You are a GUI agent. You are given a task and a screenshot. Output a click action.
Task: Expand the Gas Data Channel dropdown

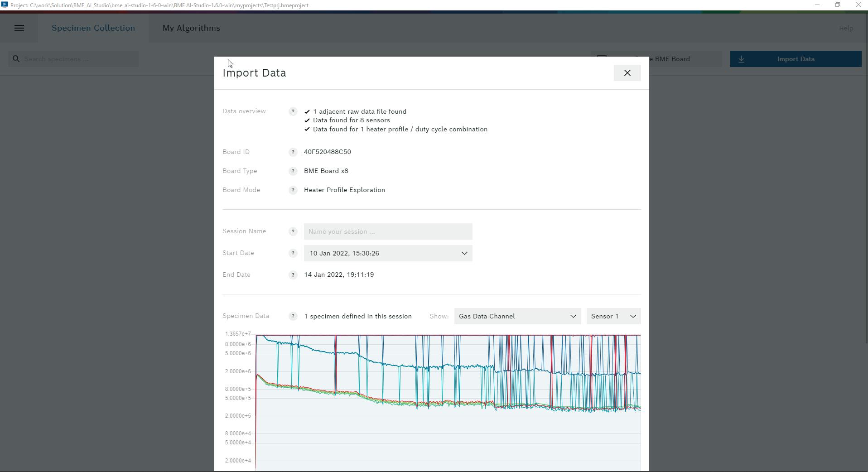tap(517, 316)
